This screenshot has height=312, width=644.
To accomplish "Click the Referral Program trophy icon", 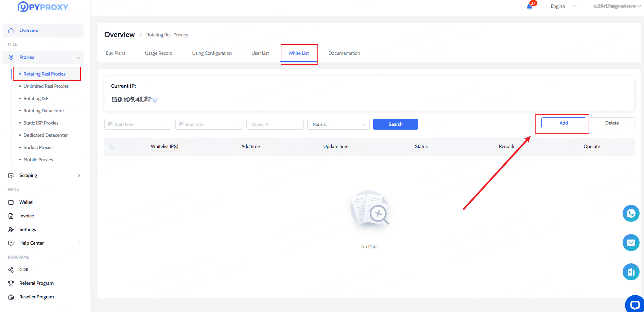I will [11, 283].
